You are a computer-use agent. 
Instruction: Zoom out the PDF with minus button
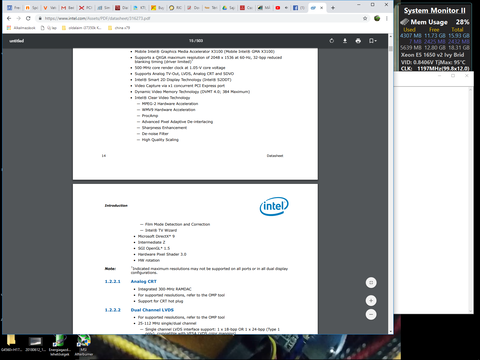click(371, 315)
